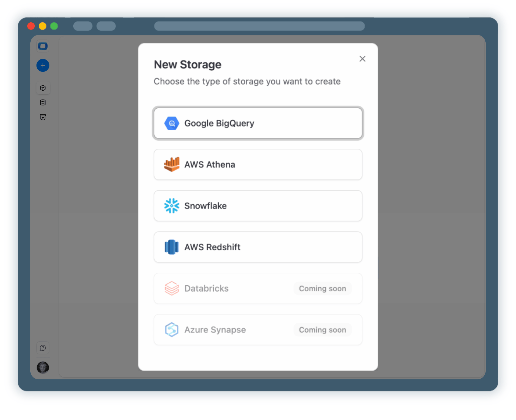
Task: Click the blue plus create button
Action: 43,65
